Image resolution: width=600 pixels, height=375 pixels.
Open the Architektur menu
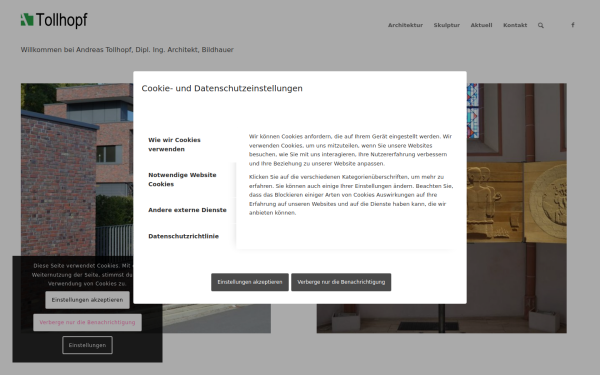point(405,25)
